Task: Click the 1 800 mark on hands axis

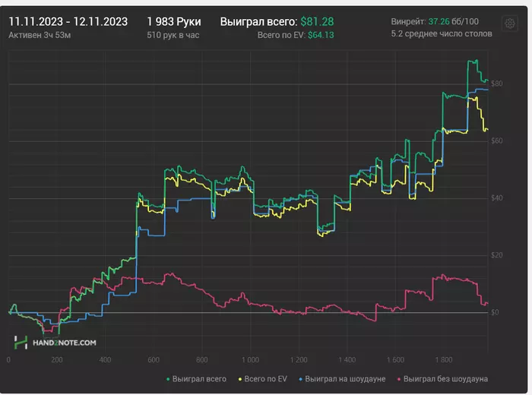Action: click(443, 360)
